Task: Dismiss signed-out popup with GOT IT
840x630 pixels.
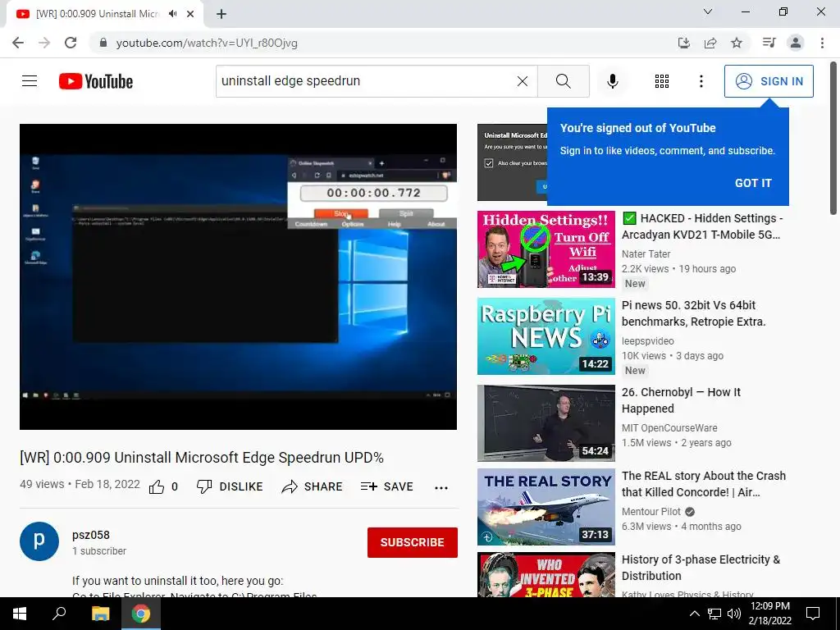Action: tap(753, 183)
